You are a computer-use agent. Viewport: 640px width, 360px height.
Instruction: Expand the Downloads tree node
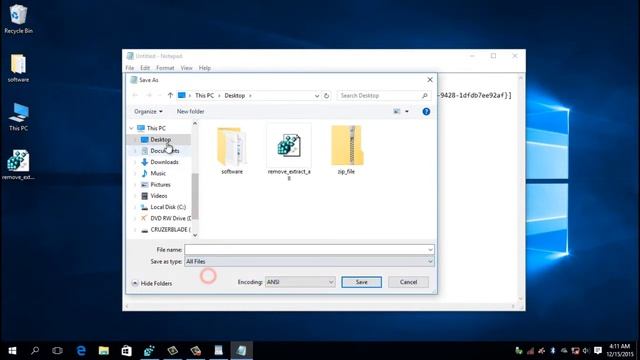pyautogui.click(x=135, y=162)
